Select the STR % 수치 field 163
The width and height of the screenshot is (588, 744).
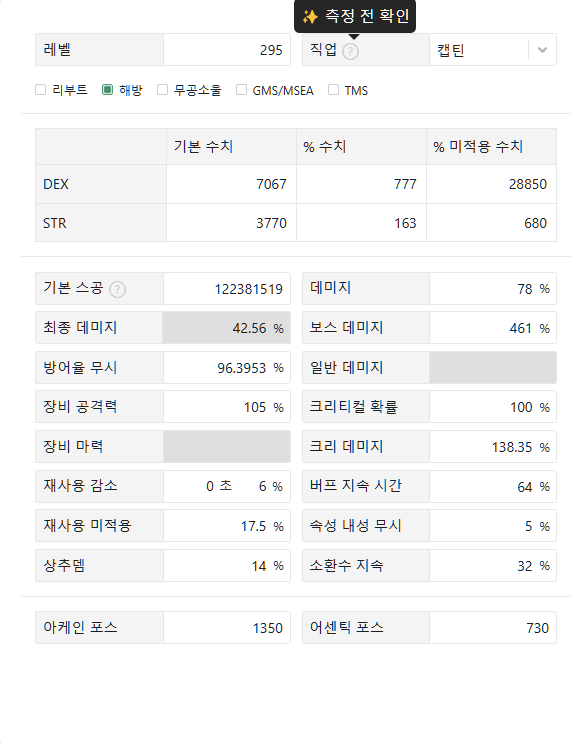361,223
